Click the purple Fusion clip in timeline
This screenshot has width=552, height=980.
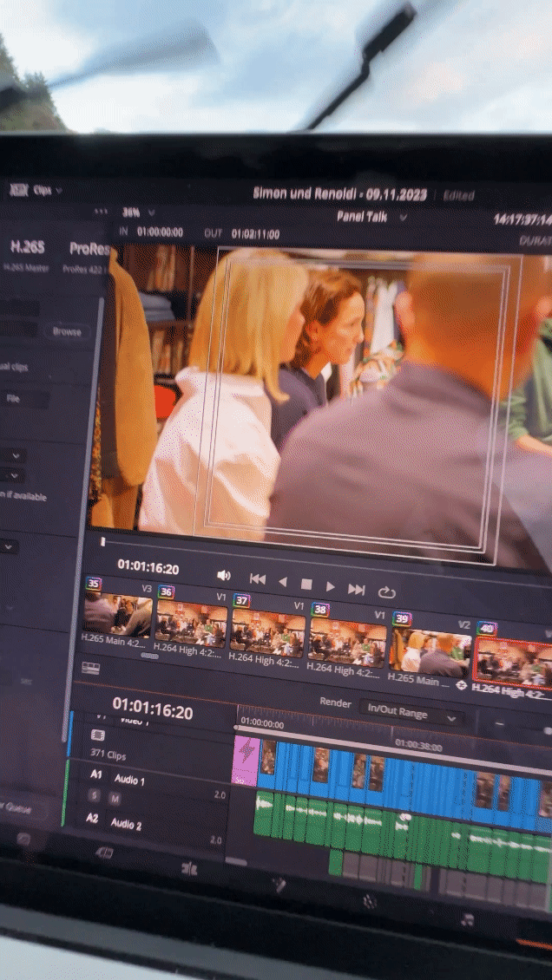245,760
